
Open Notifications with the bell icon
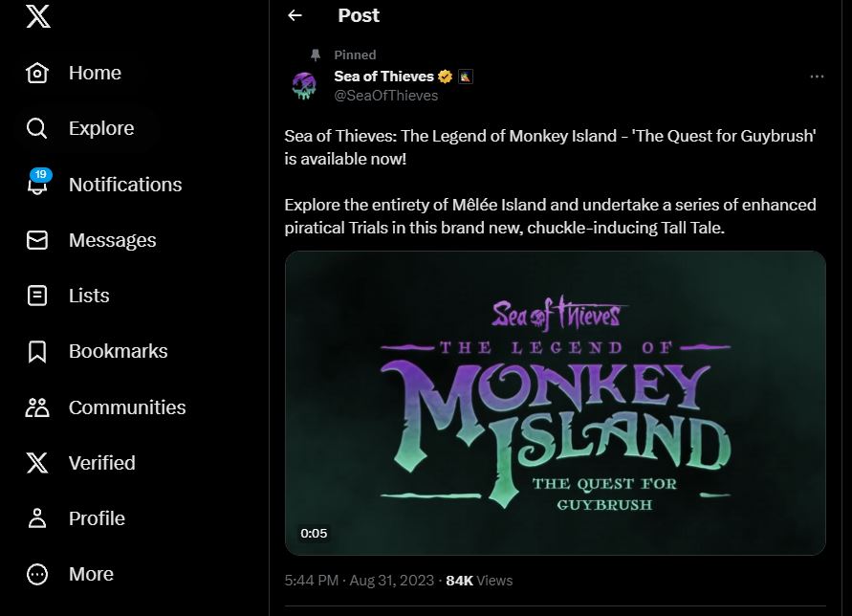pyautogui.click(x=36, y=185)
